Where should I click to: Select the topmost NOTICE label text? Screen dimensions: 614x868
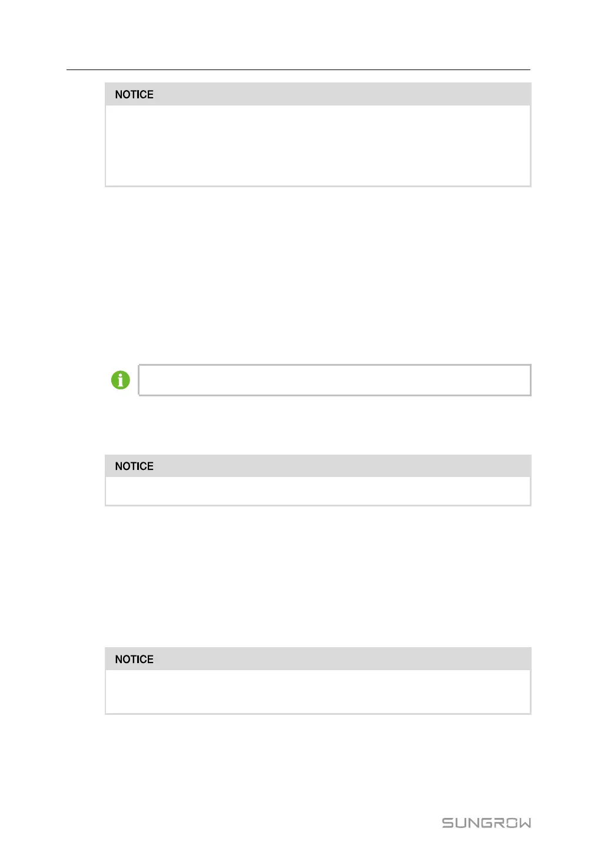tap(134, 95)
